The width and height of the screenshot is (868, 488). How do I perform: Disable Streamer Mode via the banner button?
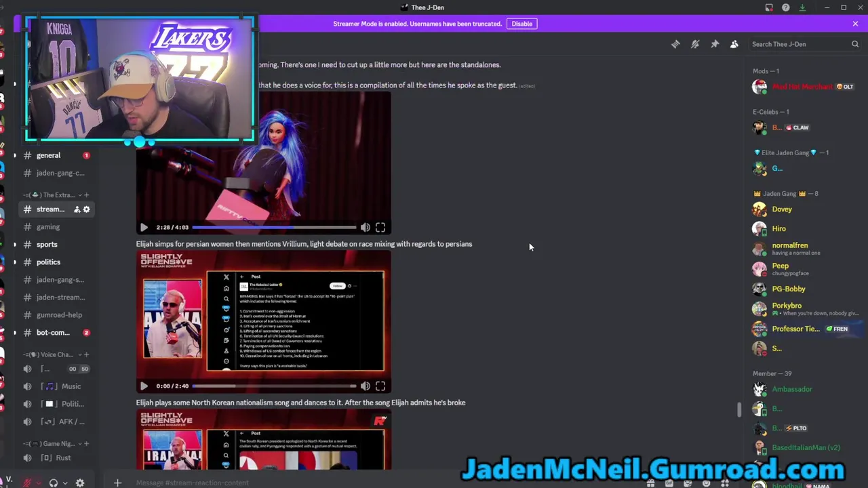tap(522, 24)
